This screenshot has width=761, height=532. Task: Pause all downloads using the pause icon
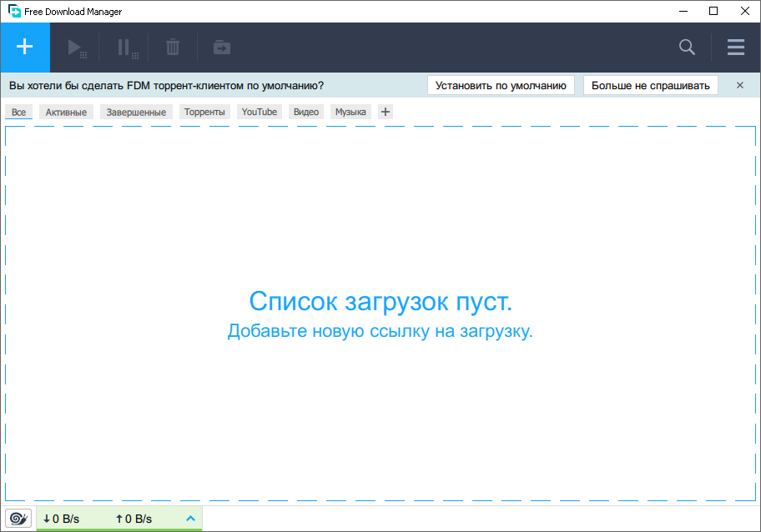pos(129,48)
